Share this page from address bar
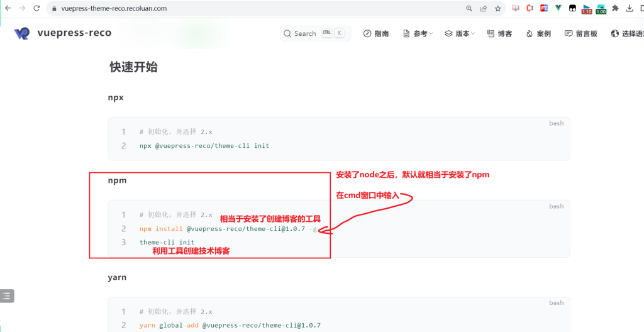Viewport: 644px width, 332px height. pos(484,8)
